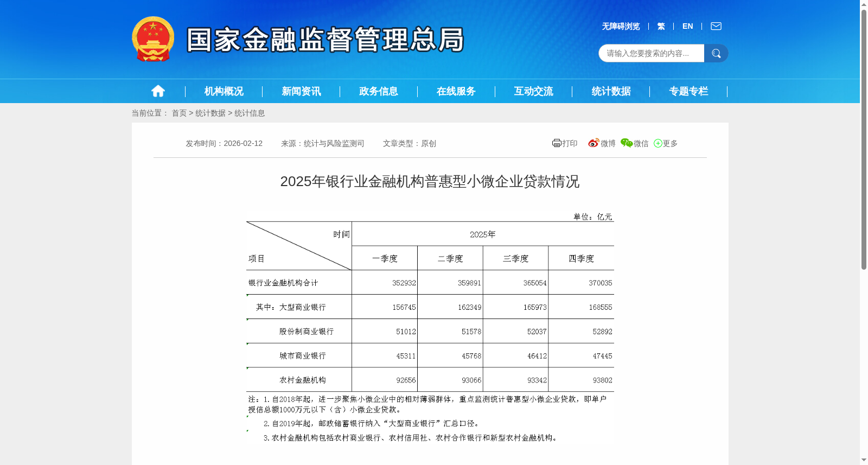868x465 pixels.
Task: Click the 农村金融机构 row label
Action: pos(303,380)
